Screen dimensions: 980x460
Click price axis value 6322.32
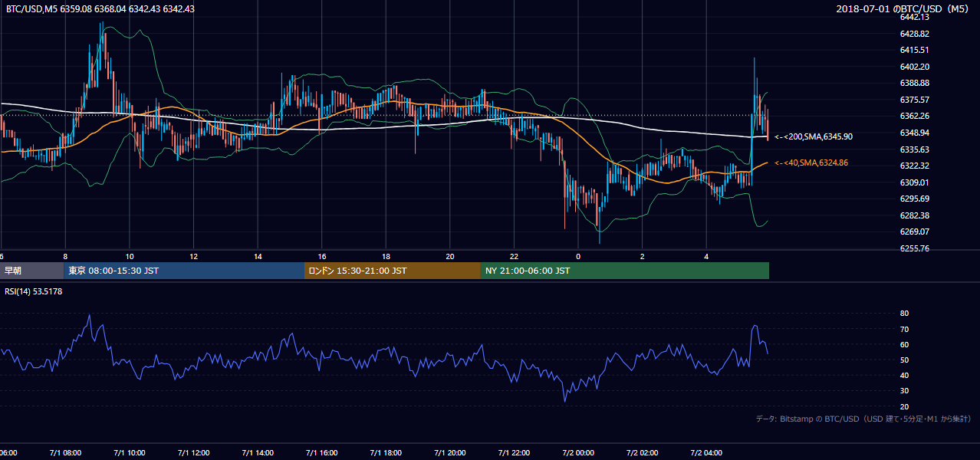pyautogui.click(x=914, y=166)
